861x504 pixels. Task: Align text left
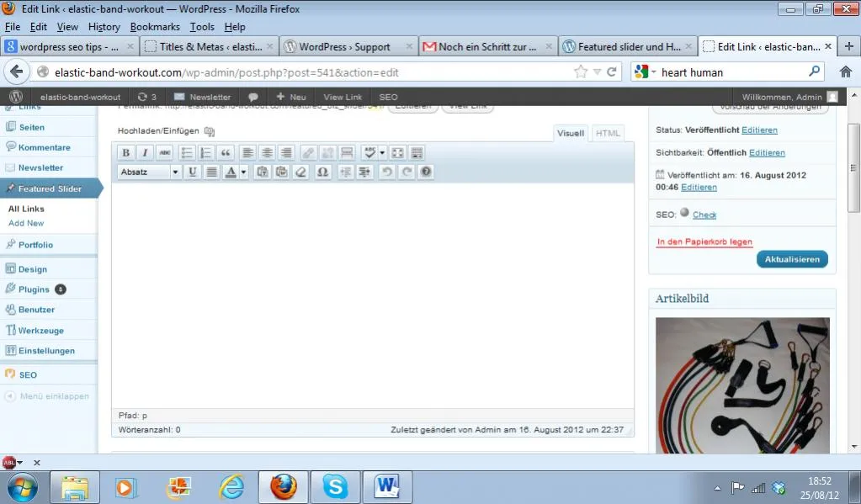[x=247, y=152]
